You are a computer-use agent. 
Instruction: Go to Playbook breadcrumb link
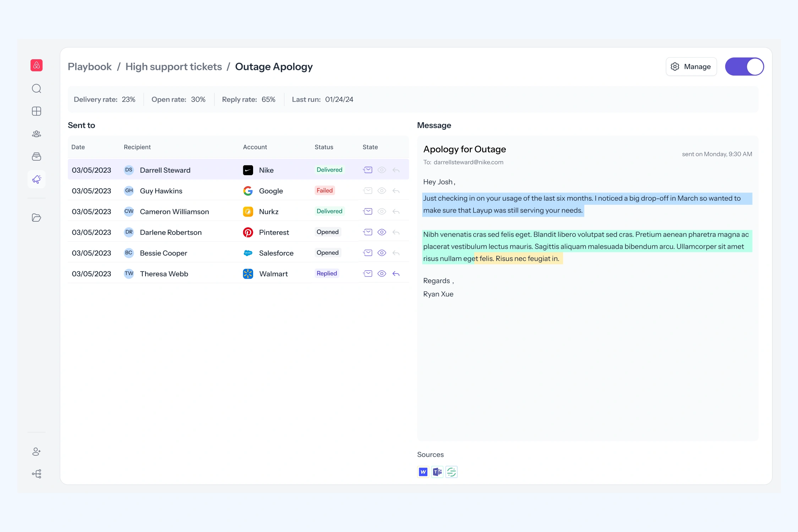(x=89, y=67)
